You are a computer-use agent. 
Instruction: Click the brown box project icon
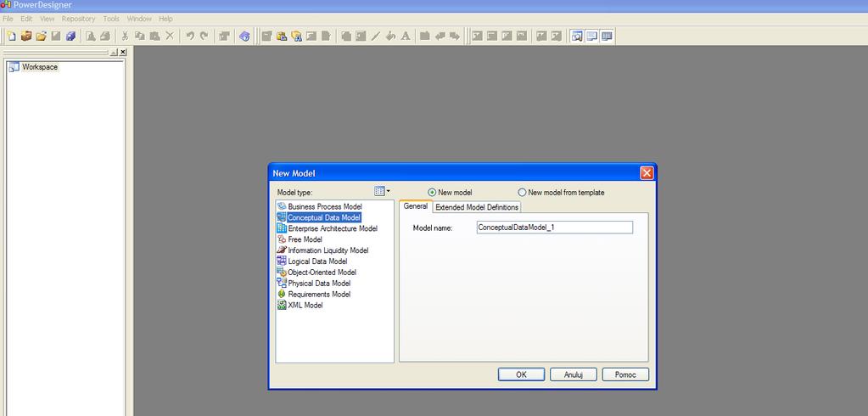(26, 37)
